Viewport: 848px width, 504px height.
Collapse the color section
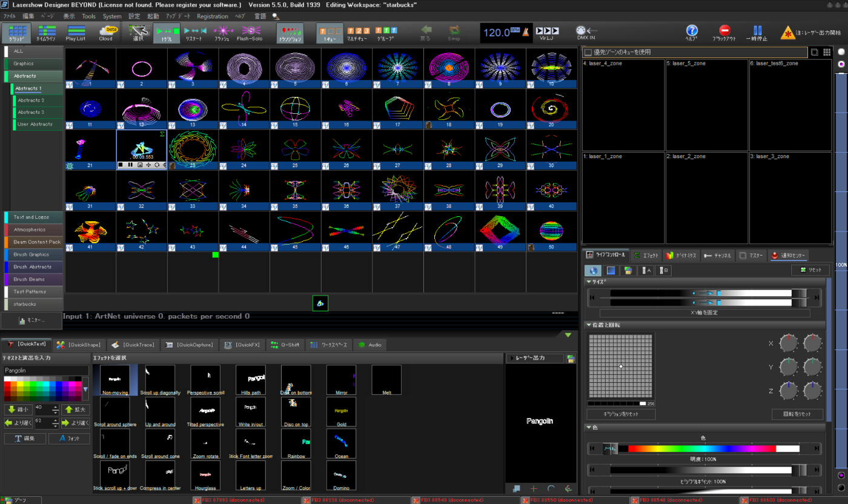589,428
